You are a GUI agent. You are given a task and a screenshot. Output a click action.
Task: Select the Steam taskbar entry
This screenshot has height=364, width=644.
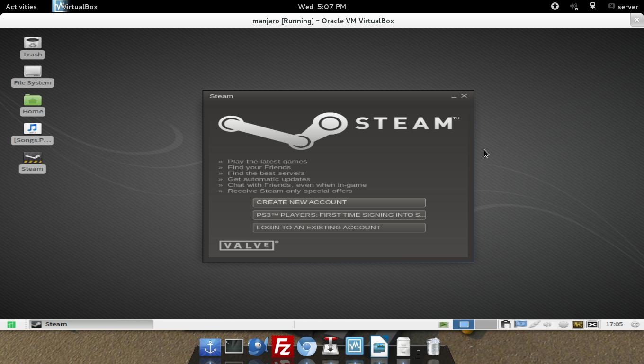pyautogui.click(x=71, y=324)
